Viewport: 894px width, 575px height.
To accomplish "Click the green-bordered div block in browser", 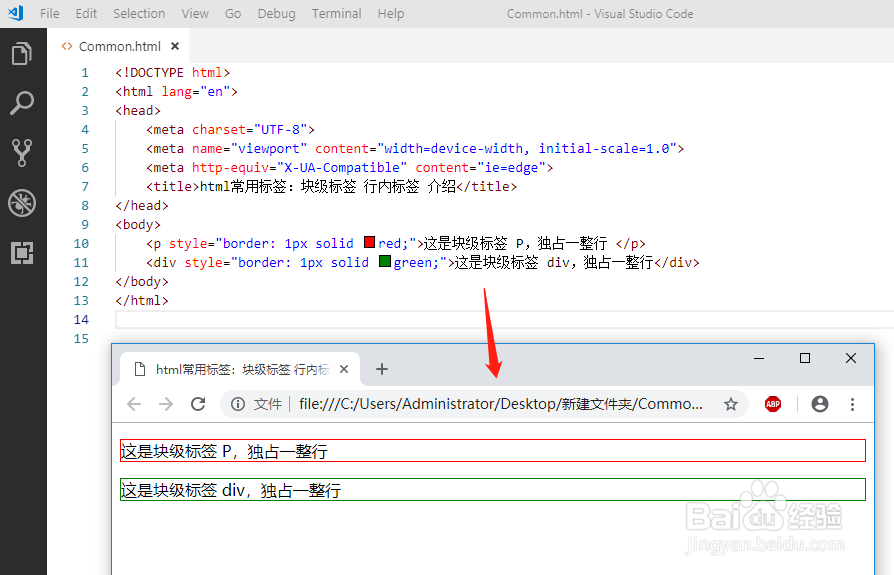I will pyautogui.click(x=493, y=490).
